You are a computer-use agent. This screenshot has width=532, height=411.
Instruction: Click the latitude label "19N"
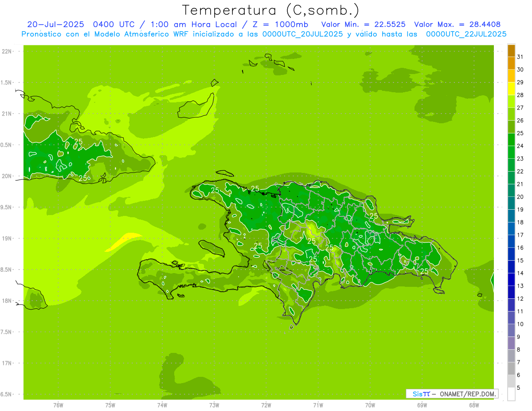(x=6, y=238)
